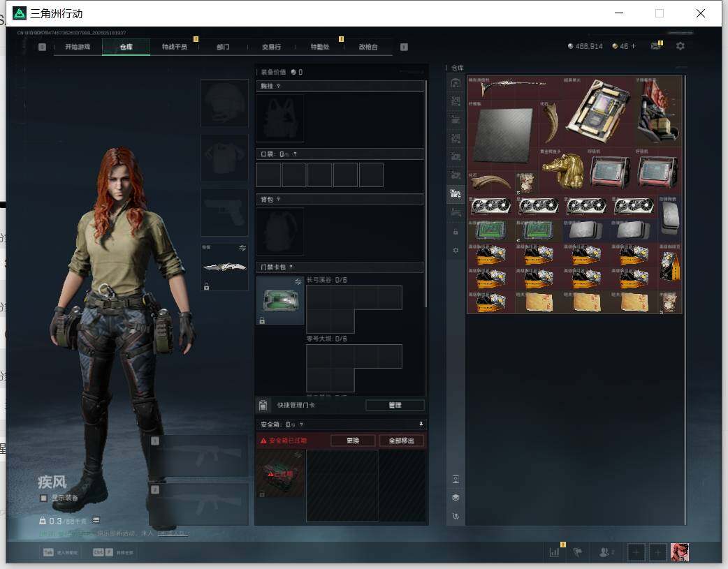The width and height of the screenshot is (728, 569).
Task: Open the 特勤处 tab
Action: pos(319,47)
